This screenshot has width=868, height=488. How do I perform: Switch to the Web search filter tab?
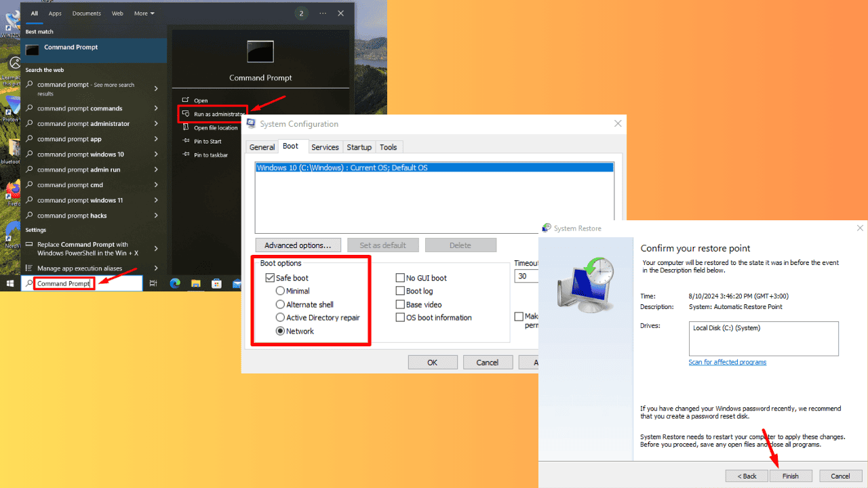117,13
